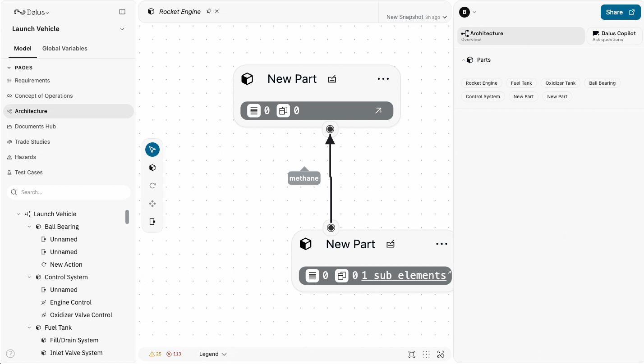The height and width of the screenshot is (364, 644).
Task: Collapse the Parts section in right panel
Action: click(463, 60)
